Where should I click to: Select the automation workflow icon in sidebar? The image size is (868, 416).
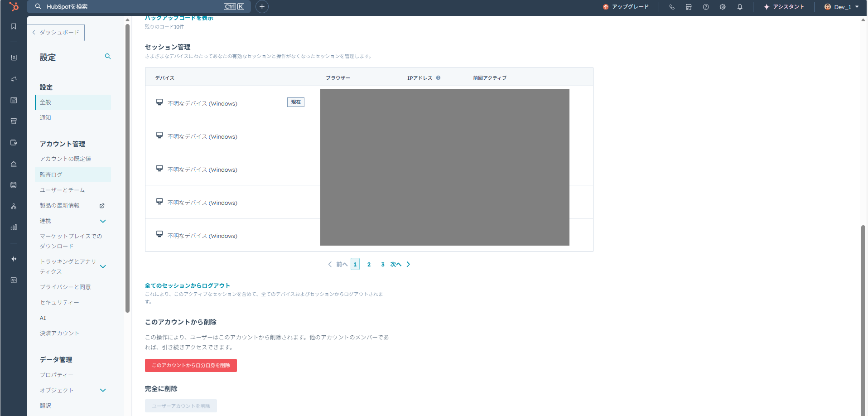(14, 206)
